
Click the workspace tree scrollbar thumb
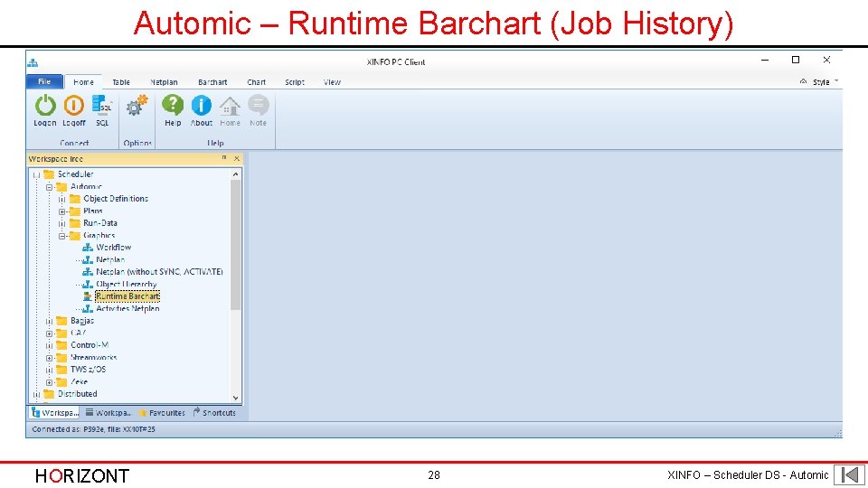click(x=235, y=245)
